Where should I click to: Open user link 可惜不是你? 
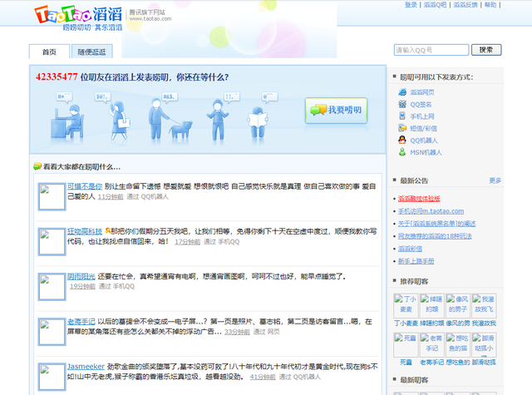tap(85, 186)
